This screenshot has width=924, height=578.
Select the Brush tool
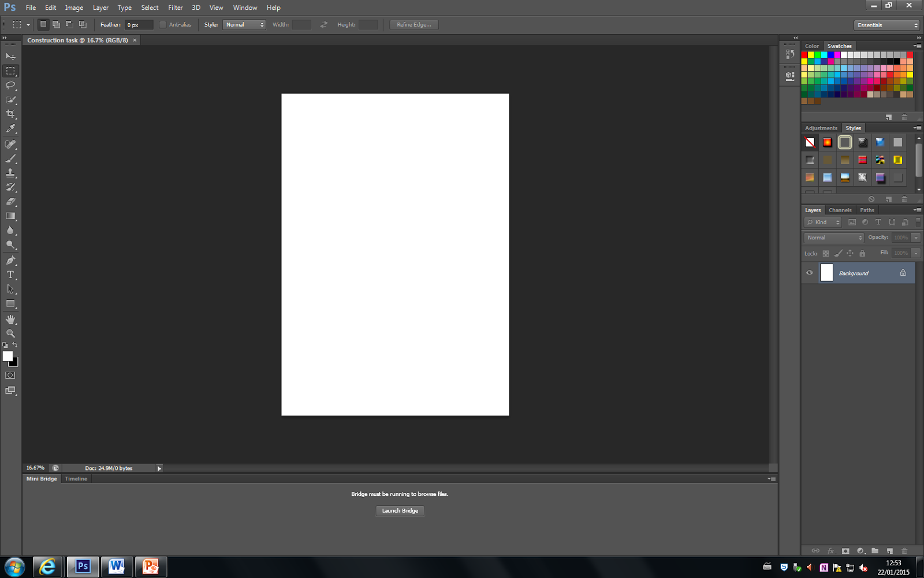click(10, 158)
